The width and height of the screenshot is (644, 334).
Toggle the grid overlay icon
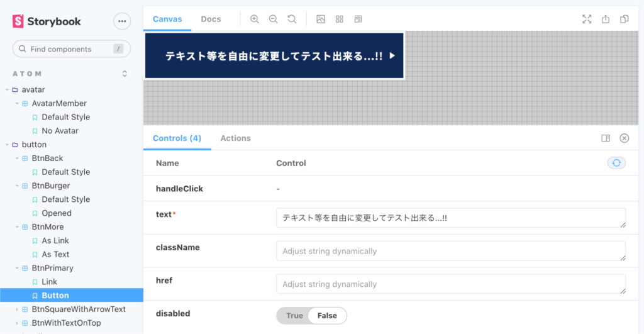click(x=339, y=19)
